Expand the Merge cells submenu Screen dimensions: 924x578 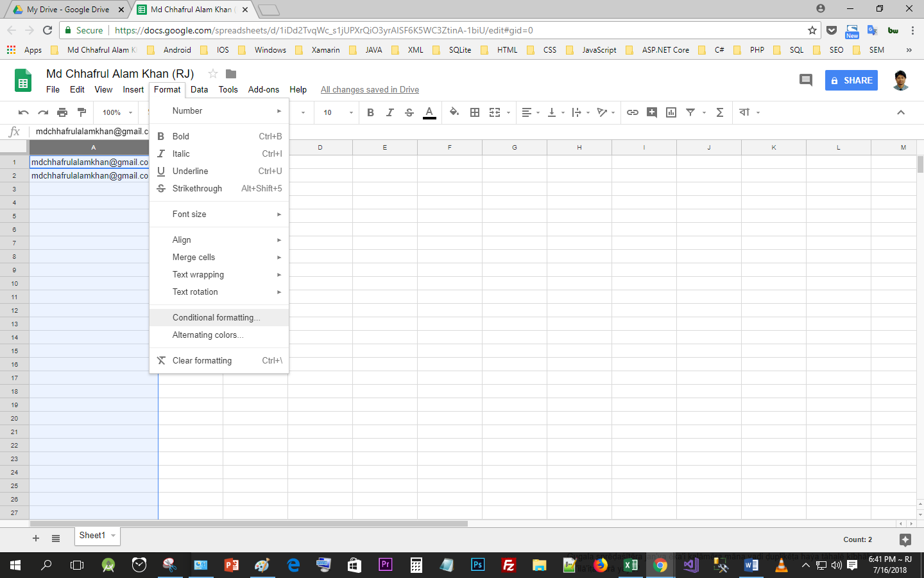[x=219, y=258]
